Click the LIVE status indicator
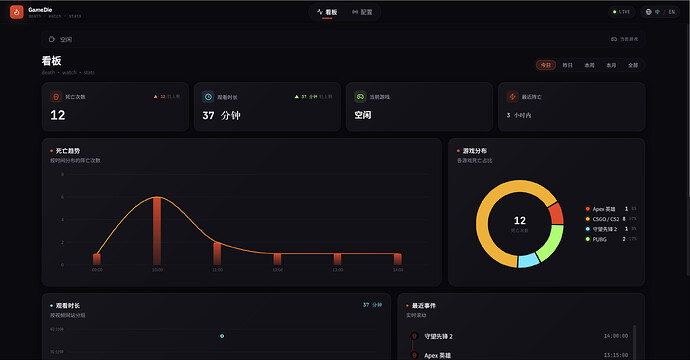The width and height of the screenshot is (690, 360). pos(621,12)
